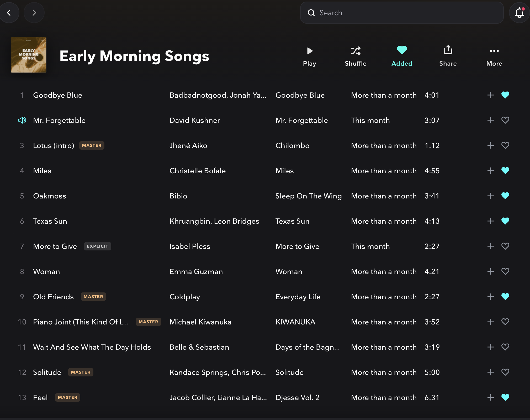Add Oakmoss to a playlist

pos(490,196)
